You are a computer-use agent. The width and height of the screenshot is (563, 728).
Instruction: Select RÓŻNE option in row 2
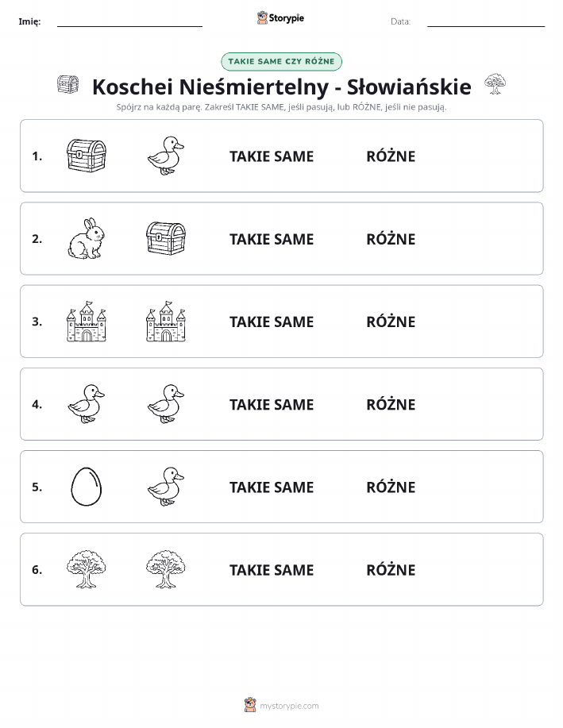coord(391,239)
